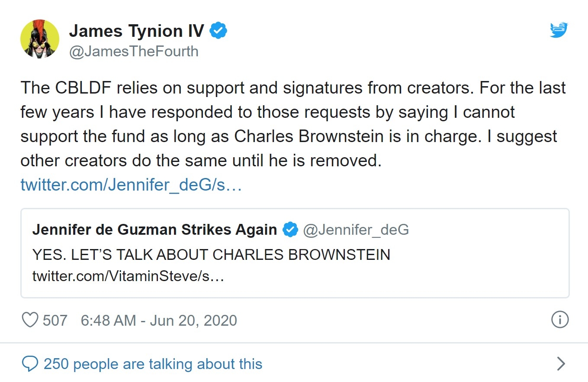Open the twitter.com/Jennifer_deG quoted link
The height and width of the screenshot is (382, 588).
pos(131,185)
